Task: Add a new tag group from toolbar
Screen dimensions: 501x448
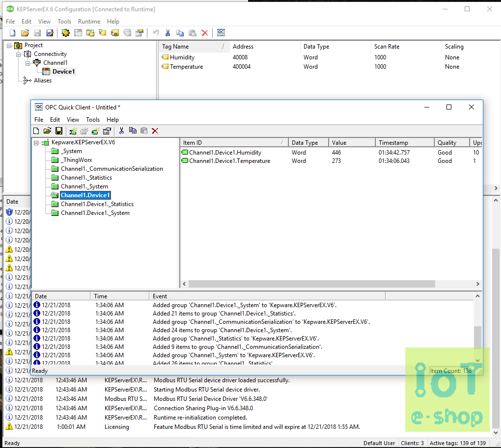Action: coord(90,33)
